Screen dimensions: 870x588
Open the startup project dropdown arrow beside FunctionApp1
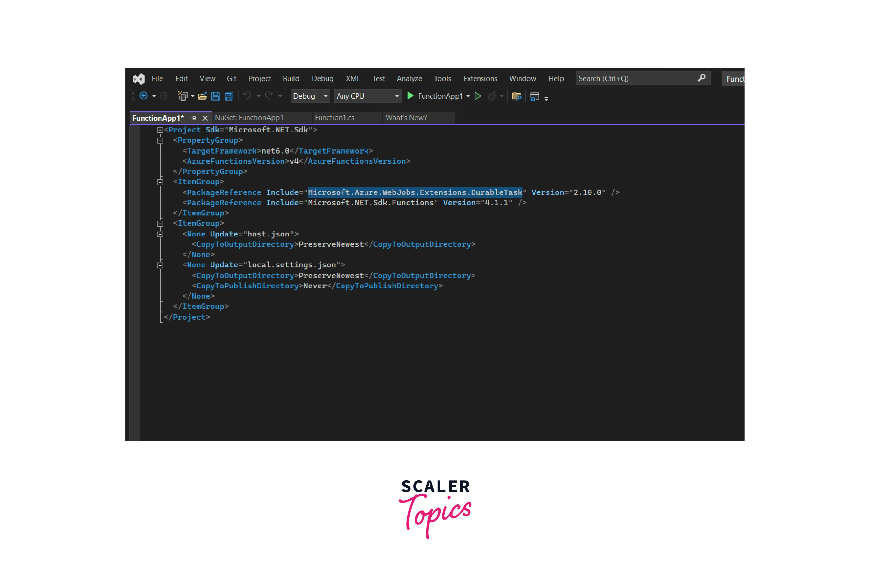coord(468,96)
